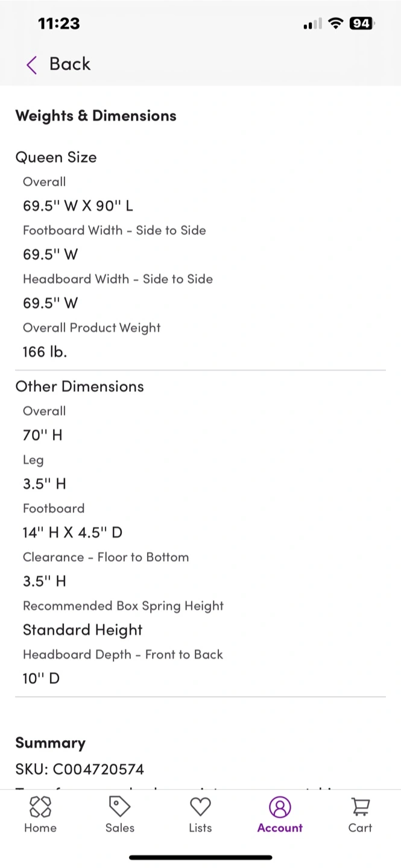Screen dimensions: 401x868
Task: Select the SKU C004720574 text
Action: (x=80, y=769)
